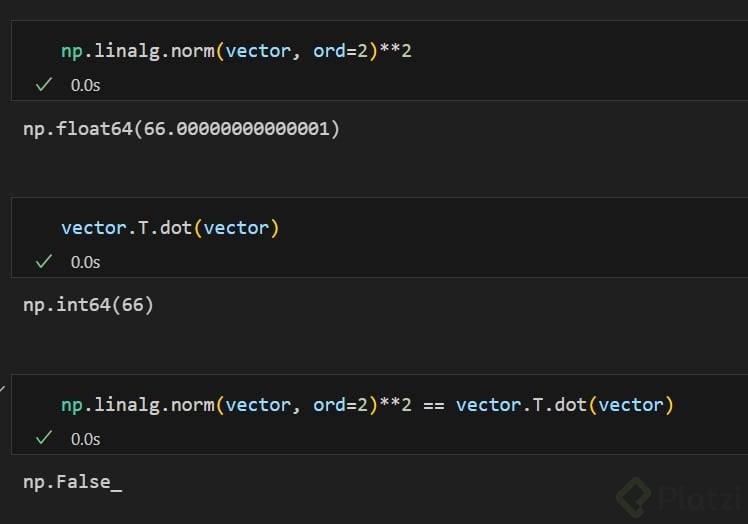Click the 0.0s execution time of third cell
This screenshot has height=524, width=748.
(x=85, y=439)
